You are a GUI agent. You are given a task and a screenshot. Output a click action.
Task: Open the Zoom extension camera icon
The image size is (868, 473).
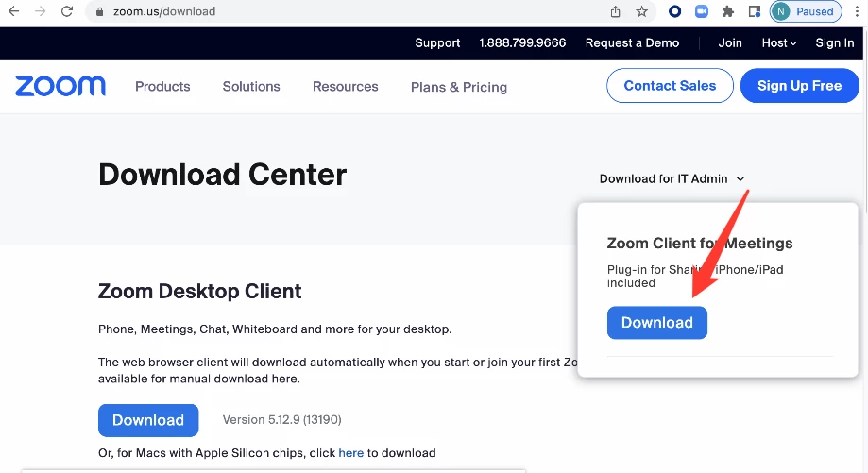[702, 11]
